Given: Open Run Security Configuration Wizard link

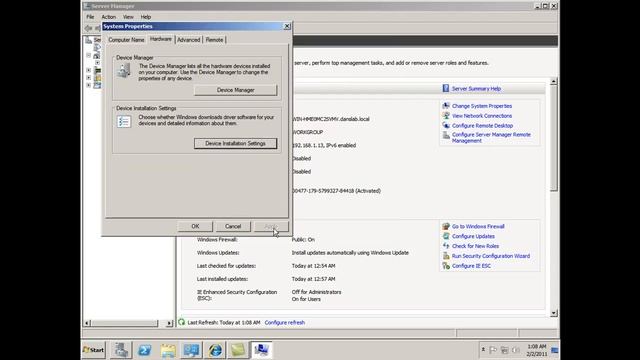Looking at the screenshot, I should pos(491,256).
